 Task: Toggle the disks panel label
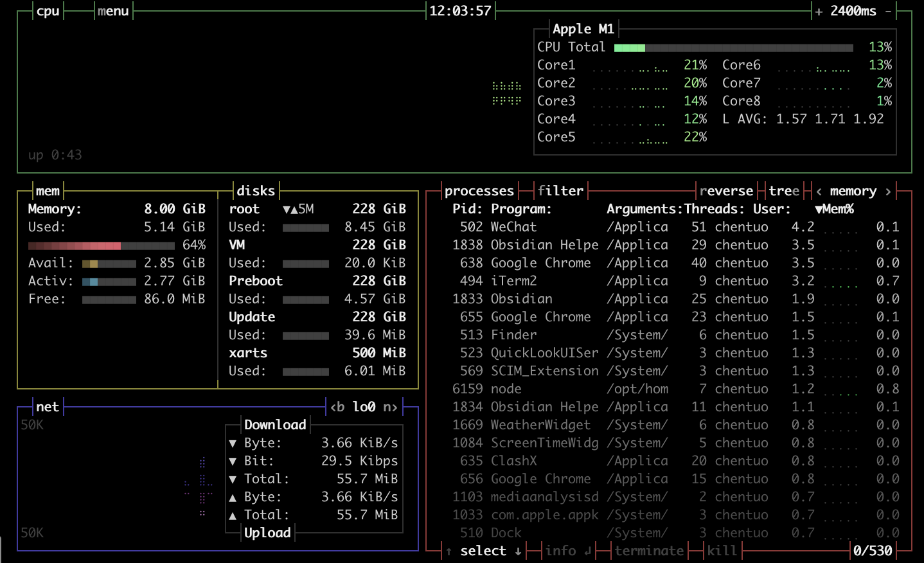pyautogui.click(x=256, y=191)
